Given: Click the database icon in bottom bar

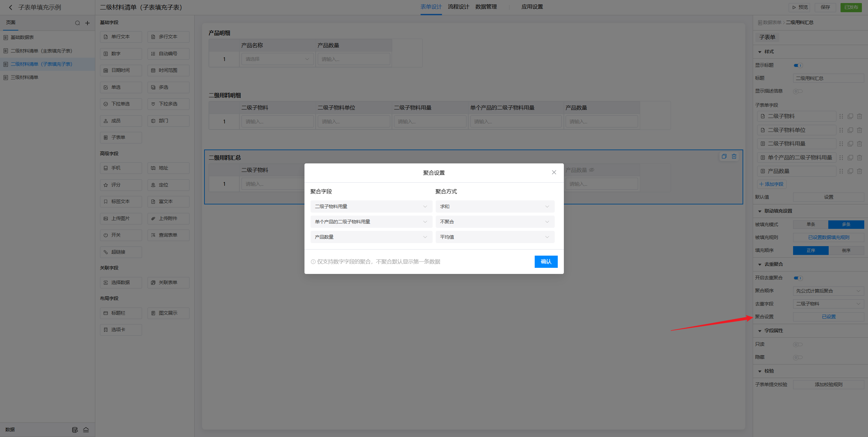Looking at the screenshot, I should tap(75, 430).
